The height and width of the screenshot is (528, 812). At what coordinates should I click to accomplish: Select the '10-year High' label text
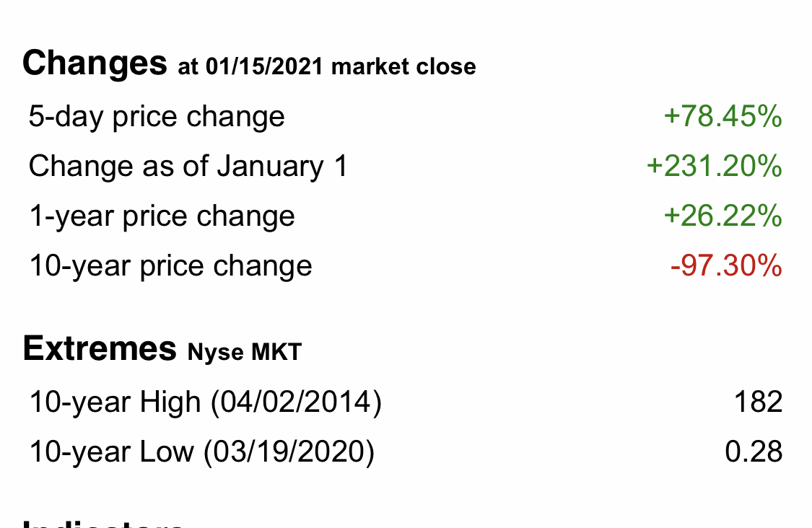(x=115, y=402)
